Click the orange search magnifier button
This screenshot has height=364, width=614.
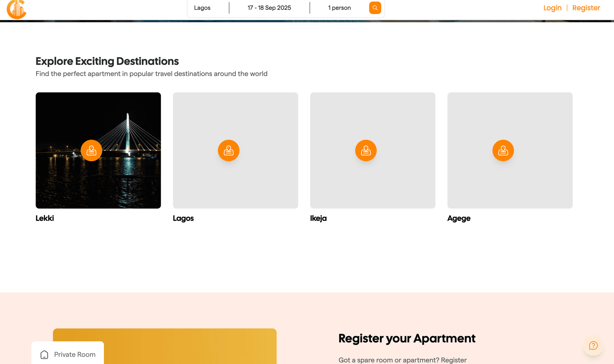point(375,8)
